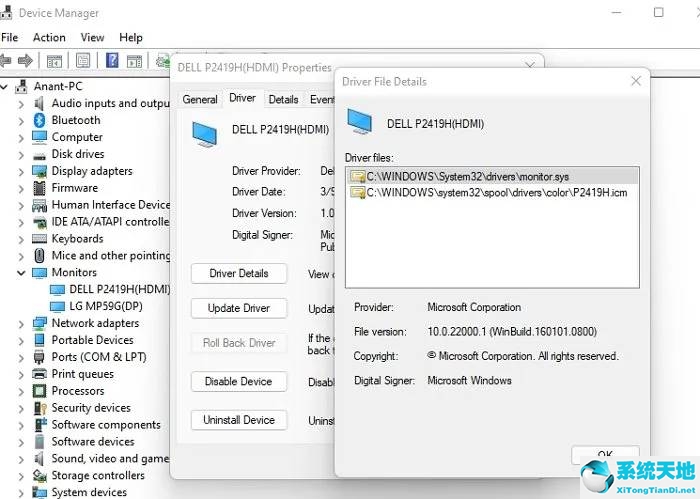Click the monitor.sys file certificate icon
The height and width of the screenshot is (499, 700).
tap(358, 177)
